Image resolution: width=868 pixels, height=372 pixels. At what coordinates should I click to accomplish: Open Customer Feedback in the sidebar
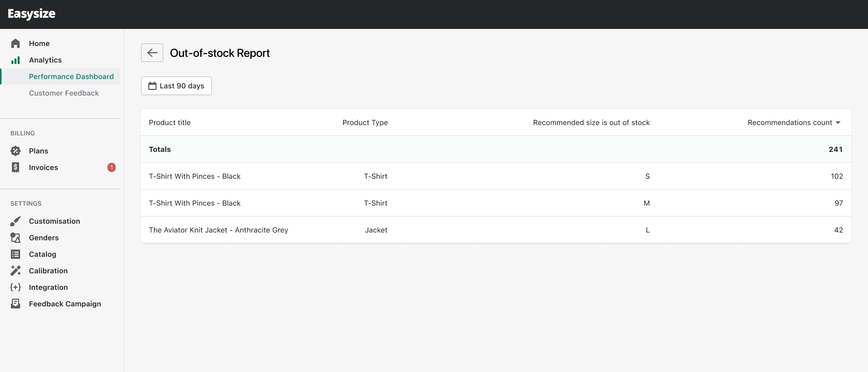(x=64, y=93)
